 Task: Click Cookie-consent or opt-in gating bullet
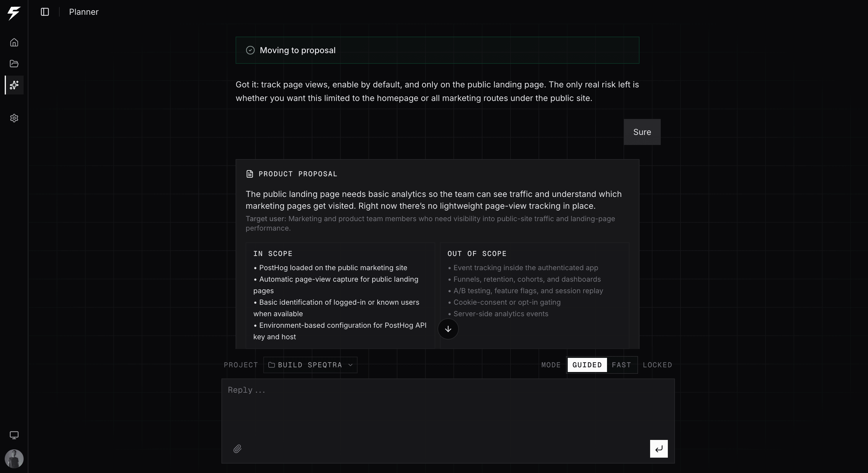click(504, 302)
